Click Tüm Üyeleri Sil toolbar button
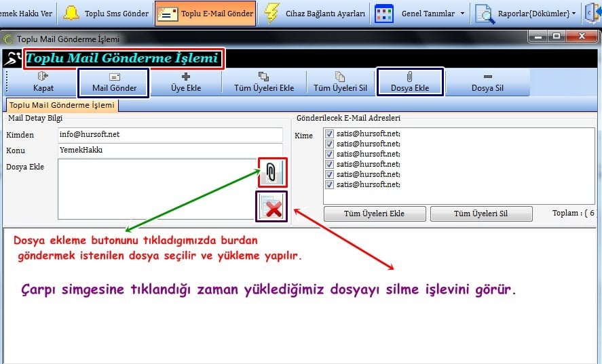The height and width of the screenshot is (364, 602). pyautogui.click(x=340, y=82)
